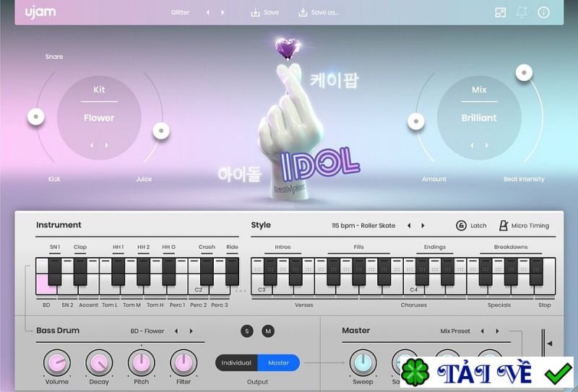
Task: Go to previous preset arrow beside Glitter
Action: pyautogui.click(x=208, y=12)
